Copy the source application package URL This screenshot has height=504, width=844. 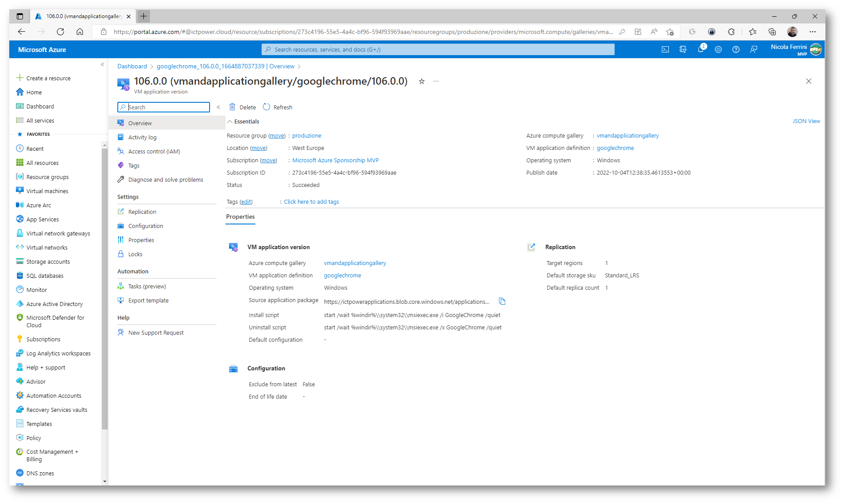point(502,301)
